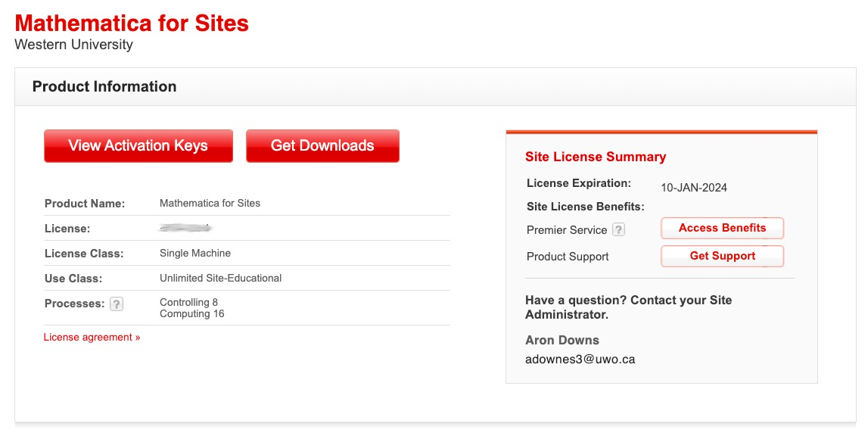Click the adownes3@uwo.ca email address
The width and height of the screenshot is (868, 436).
tap(580, 360)
